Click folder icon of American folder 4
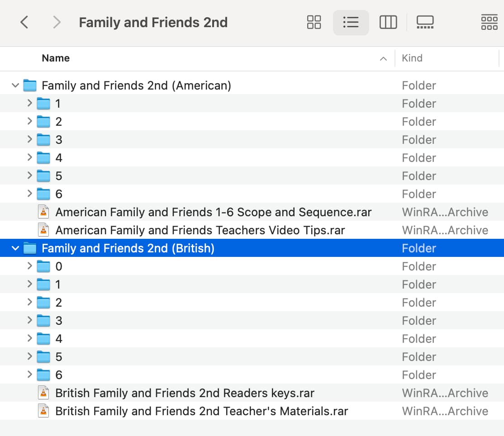 [x=43, y=157]
